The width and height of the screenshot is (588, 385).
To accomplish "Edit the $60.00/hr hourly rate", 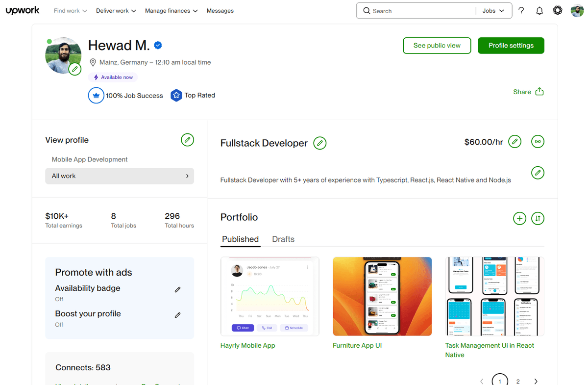I will coord(514,141).
